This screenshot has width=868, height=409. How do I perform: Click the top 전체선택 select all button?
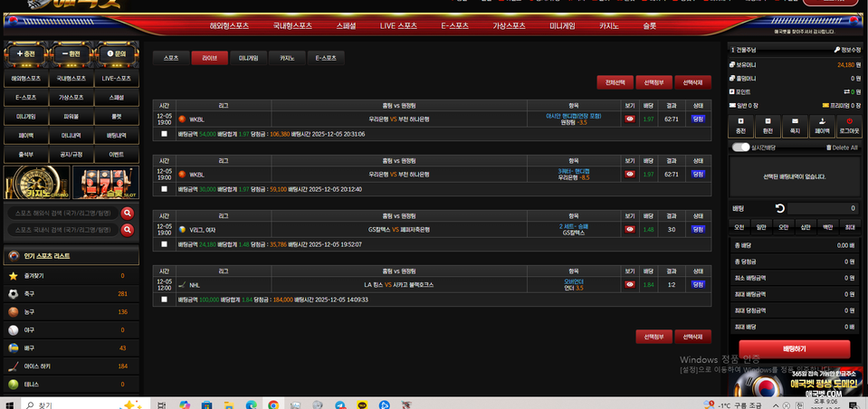615,82
